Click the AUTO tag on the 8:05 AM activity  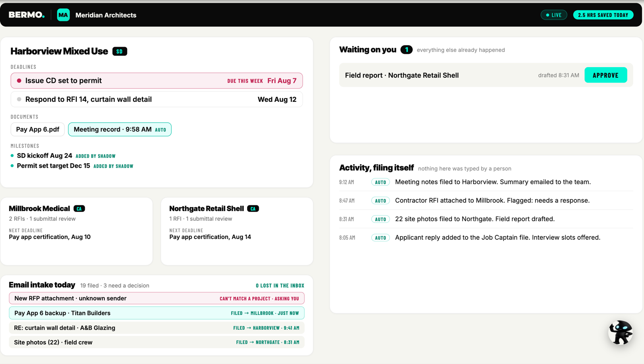(380, 238)
